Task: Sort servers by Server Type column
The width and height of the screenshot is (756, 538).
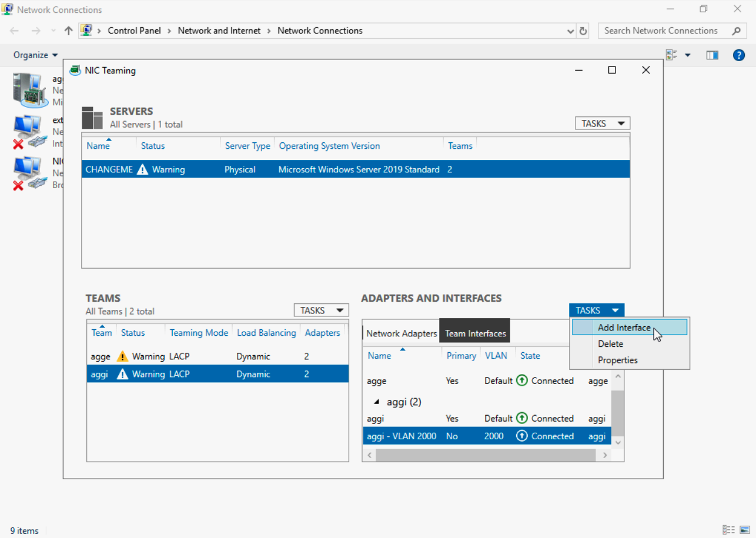Action: (x=247, y=146)
